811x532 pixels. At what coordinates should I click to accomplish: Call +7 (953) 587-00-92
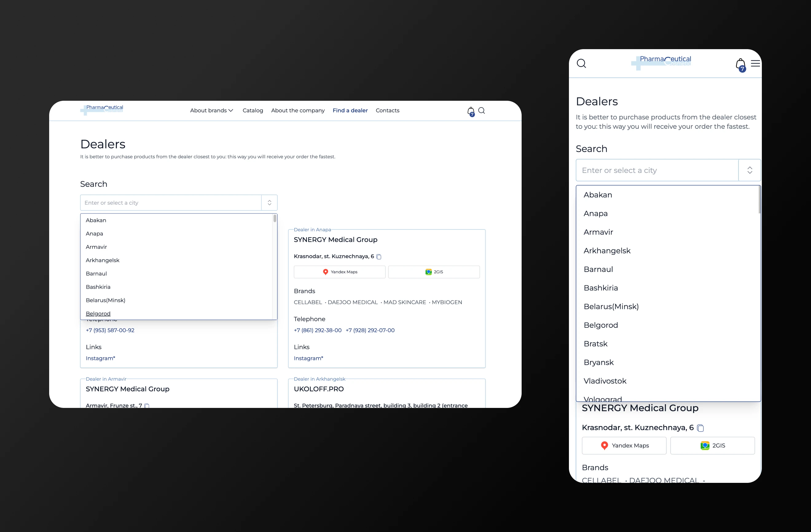click(110, 330)
